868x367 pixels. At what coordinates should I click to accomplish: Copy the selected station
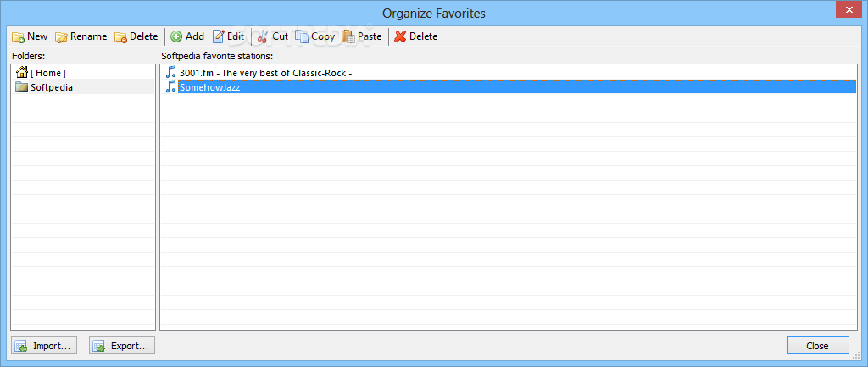coord(315,36)
